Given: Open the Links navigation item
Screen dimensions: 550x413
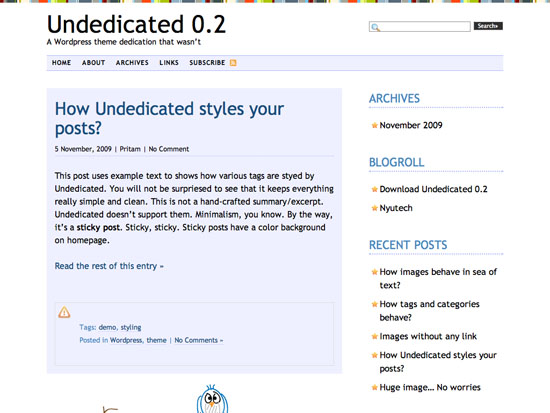Looking at the screenshot, I should point(169,63).
